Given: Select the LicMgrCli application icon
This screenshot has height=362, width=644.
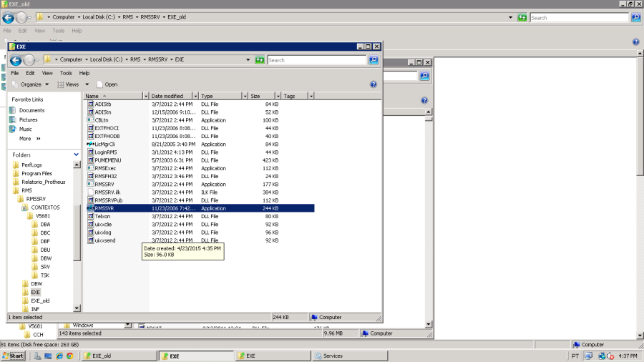Looking at the screenshot, I should click(x=90, y=144).
